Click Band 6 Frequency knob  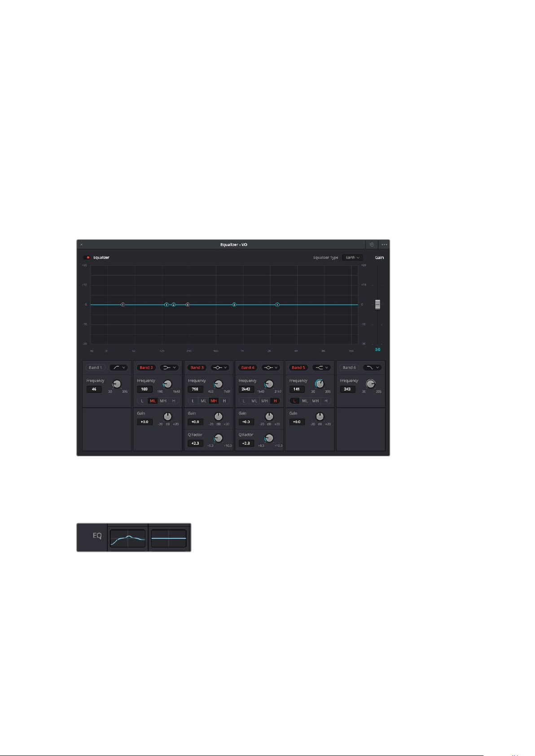(370, 384)
